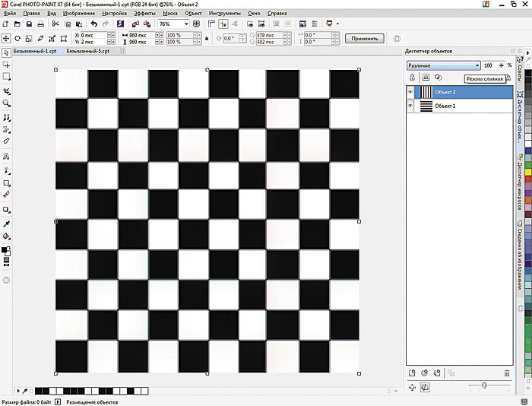Open the Различие merge mode dropdown
532x406 pixels.
click(476, 66)
